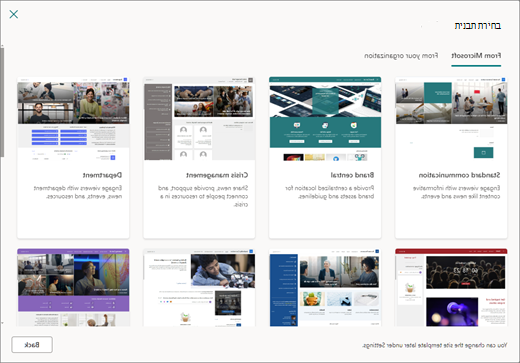Screen dimensions: 520x363
Task: Select the Standard communication template thumbnail
Action: pyautogui.click(x=451, y=119)
